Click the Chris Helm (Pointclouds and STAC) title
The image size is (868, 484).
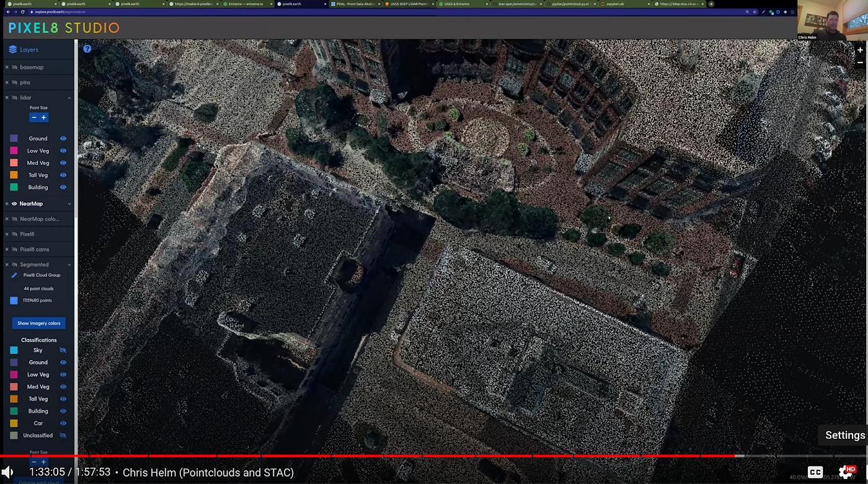point(208,473)
